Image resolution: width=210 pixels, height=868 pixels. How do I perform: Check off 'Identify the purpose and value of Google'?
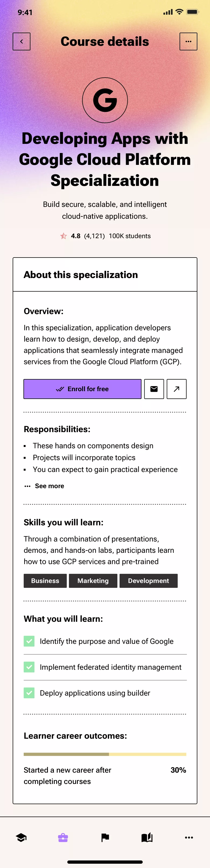coord(29,641)
